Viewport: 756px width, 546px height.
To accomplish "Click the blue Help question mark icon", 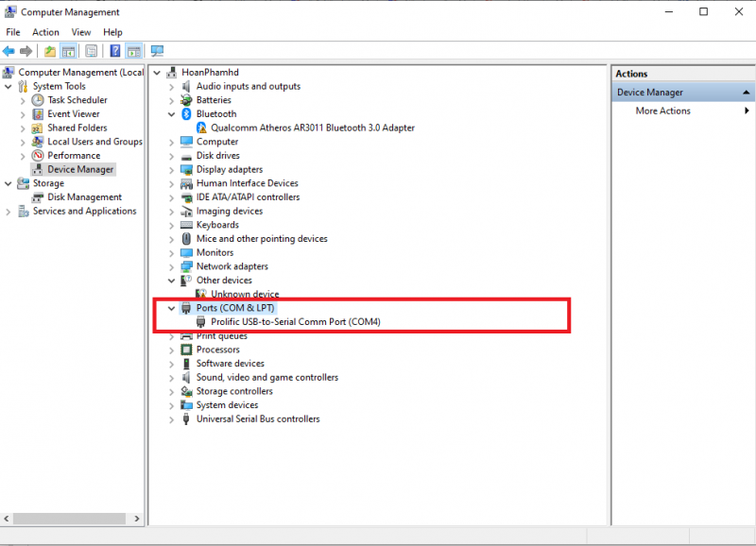I will pos(115,51).
